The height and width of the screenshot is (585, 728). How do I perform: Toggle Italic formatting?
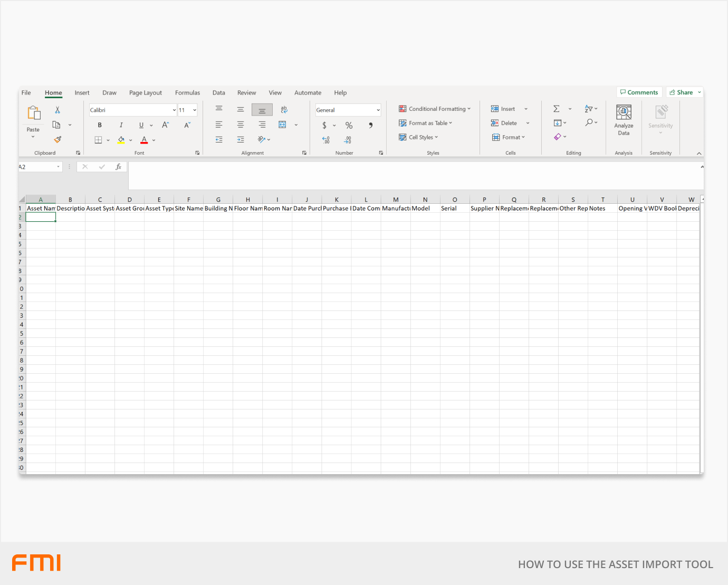(121, 125)
